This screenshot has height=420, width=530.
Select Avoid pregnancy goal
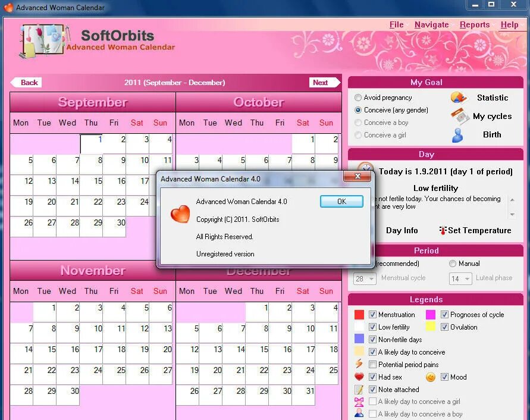tap(358, 98)
